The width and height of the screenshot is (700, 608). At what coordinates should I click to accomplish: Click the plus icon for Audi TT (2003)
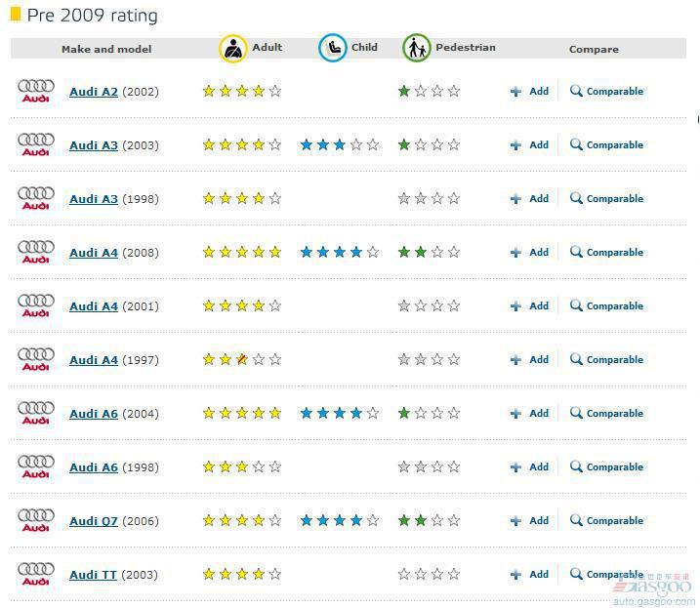(515, 575)
